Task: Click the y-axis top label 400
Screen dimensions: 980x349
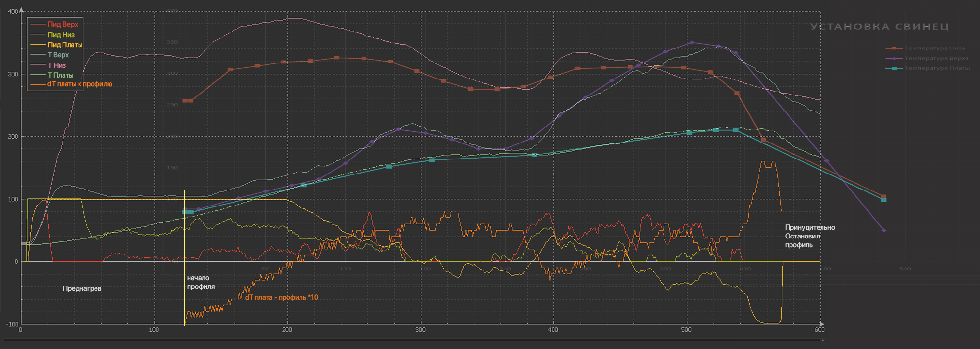Action: [x=14, y=11]
